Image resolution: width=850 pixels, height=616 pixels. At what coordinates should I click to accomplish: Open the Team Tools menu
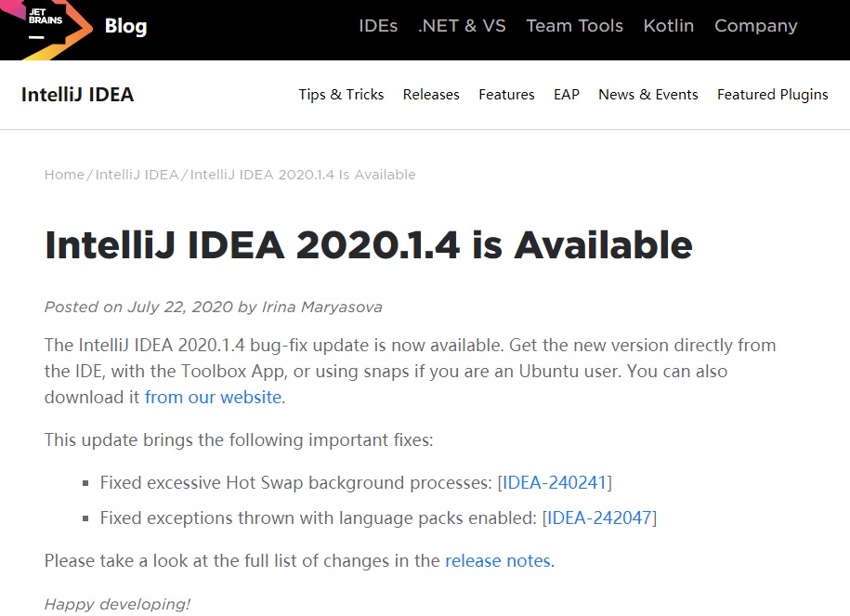[575, 25]
